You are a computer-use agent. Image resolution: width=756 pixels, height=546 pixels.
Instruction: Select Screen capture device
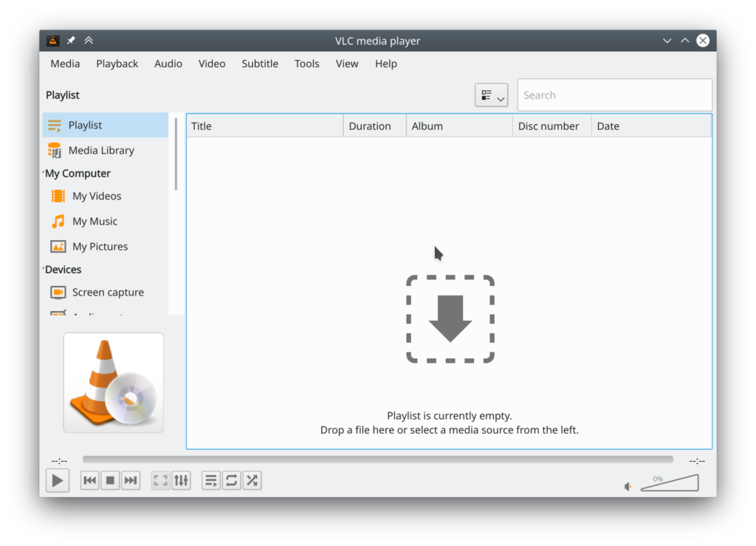coord(106,293)
